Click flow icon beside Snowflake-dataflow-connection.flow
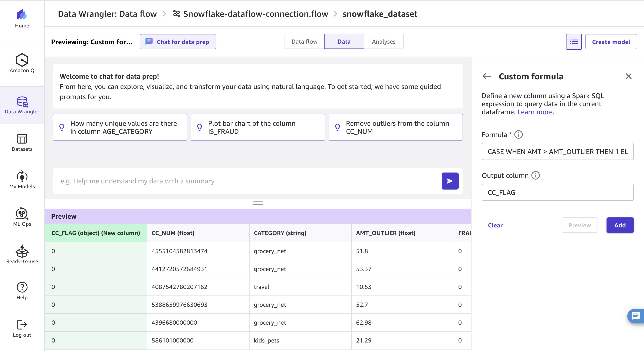This screenshot has width=644, height=351. coord(176,14)
